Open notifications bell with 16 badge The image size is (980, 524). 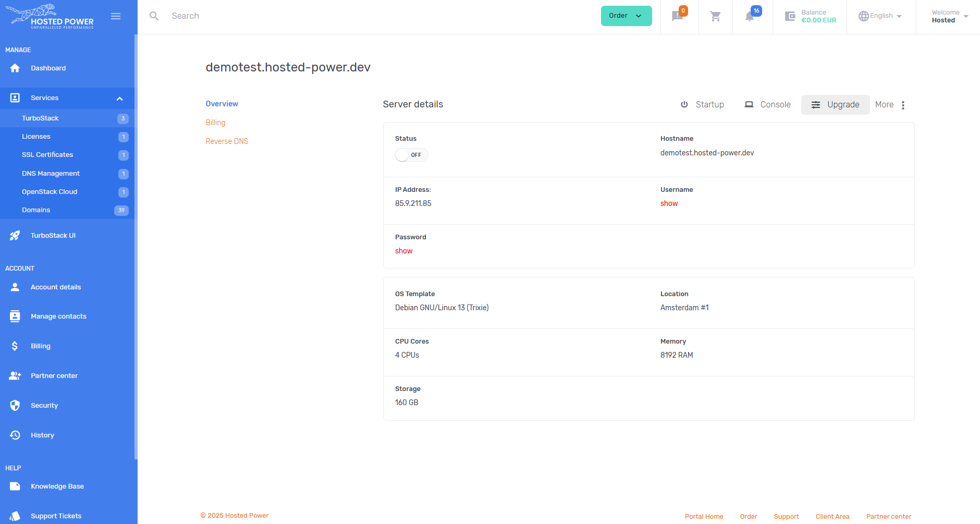pos(750,17)
